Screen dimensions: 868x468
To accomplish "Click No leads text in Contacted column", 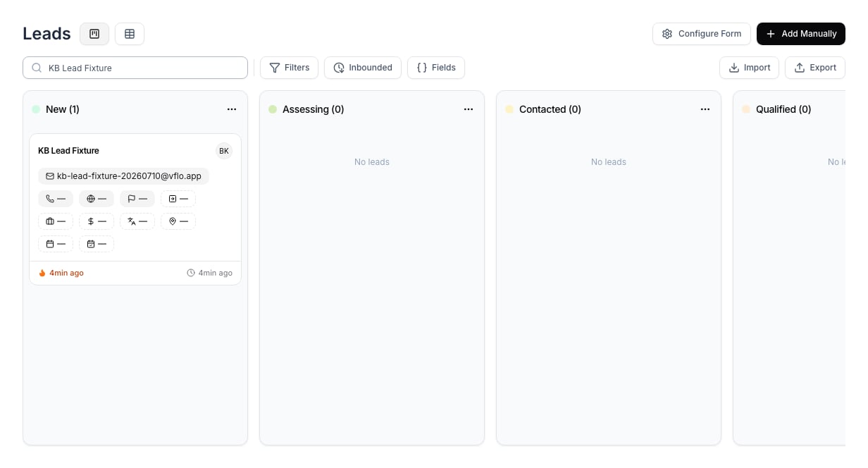I will tap(609, 162).
